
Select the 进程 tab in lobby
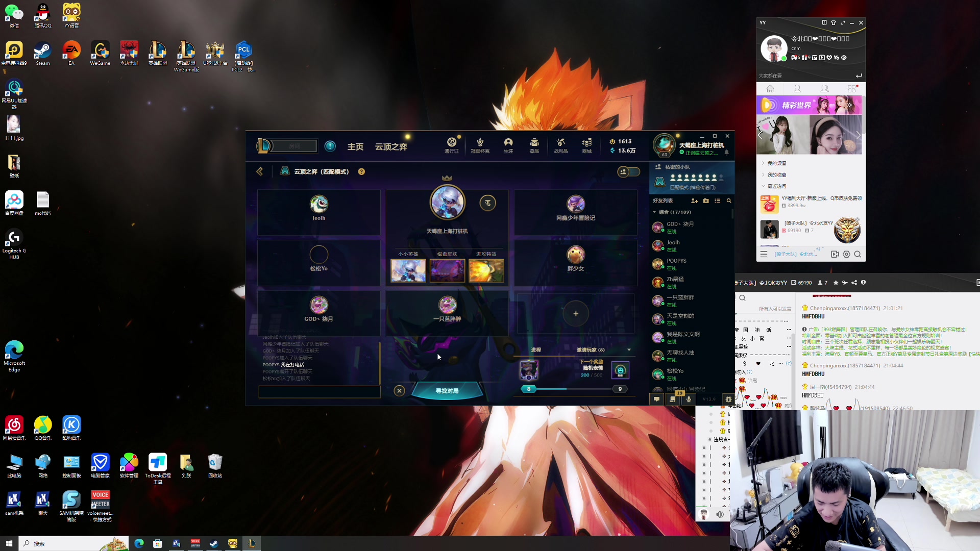click(x=536, y=350)
